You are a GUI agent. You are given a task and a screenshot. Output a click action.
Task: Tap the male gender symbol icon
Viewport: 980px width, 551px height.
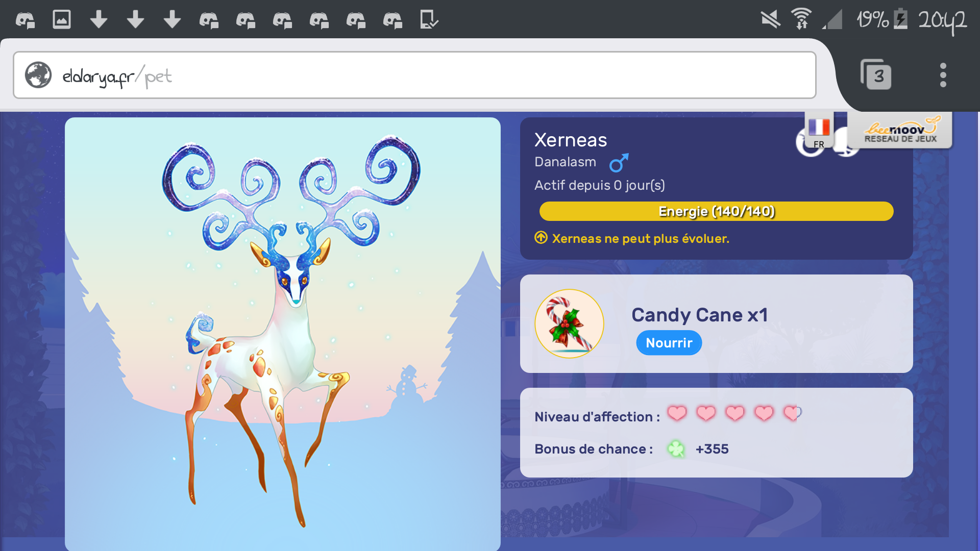click(x=619, y=163)
